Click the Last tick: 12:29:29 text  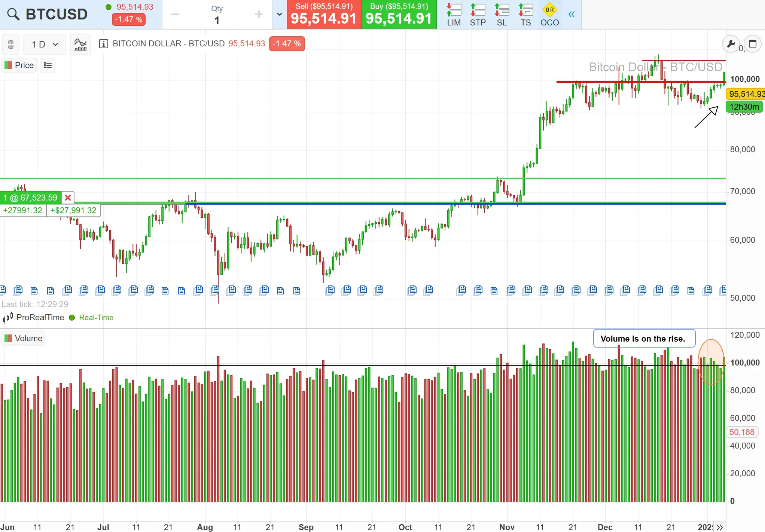pos(35,304)
